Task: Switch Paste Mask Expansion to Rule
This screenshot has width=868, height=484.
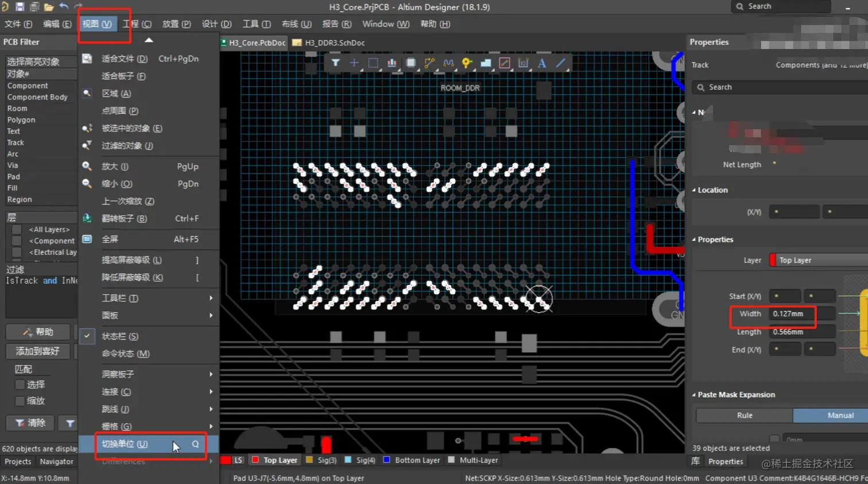Action: tap(745, 415)
